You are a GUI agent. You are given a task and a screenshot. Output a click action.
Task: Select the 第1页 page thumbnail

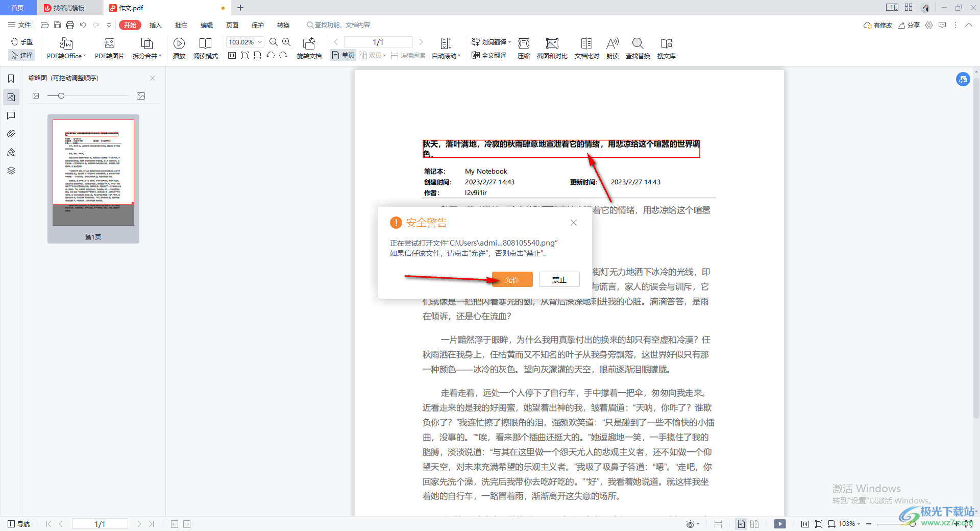coord(93,179)
